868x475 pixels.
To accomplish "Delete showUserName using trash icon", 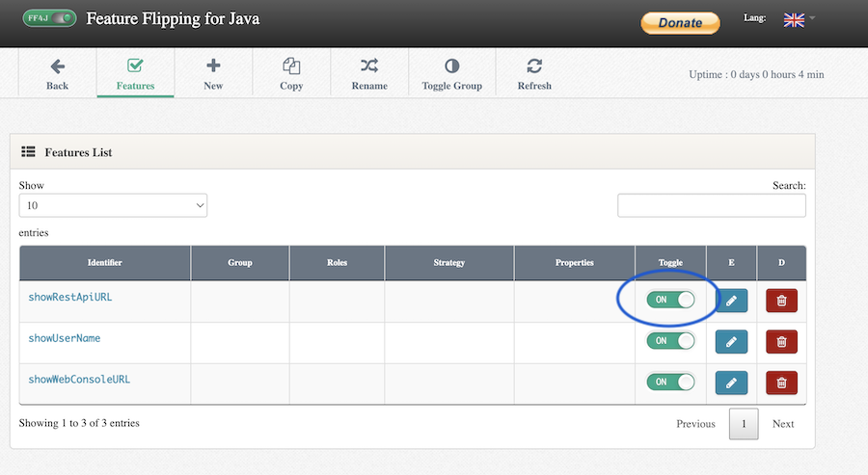I will 781,341.
